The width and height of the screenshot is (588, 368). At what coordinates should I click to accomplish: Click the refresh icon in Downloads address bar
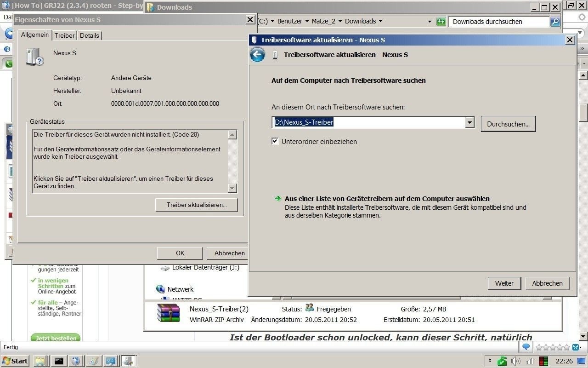point(441,22)
